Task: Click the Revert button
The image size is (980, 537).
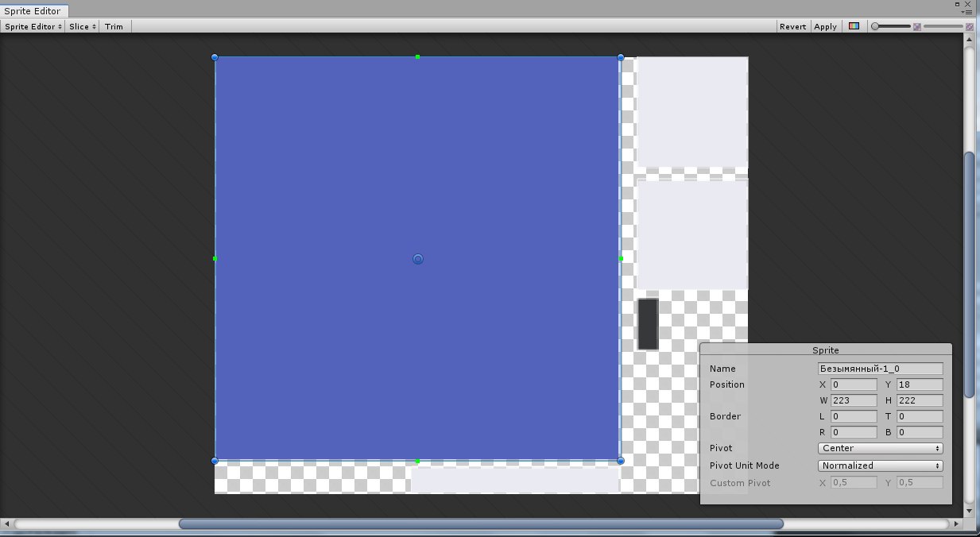Action: point(792,26)
